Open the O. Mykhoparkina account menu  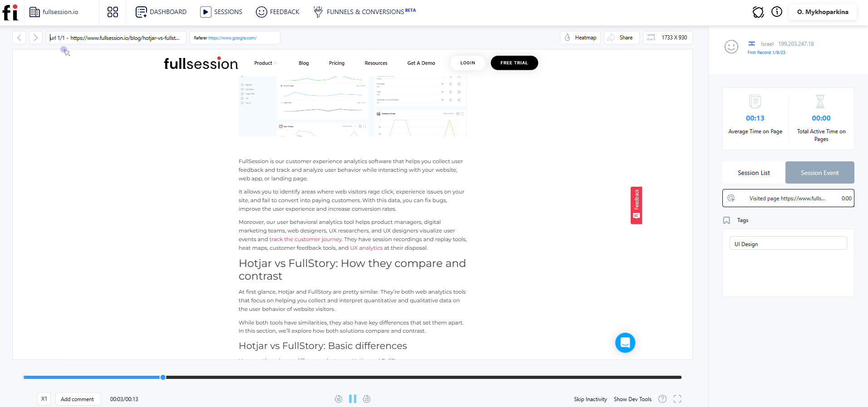point(823,12)
